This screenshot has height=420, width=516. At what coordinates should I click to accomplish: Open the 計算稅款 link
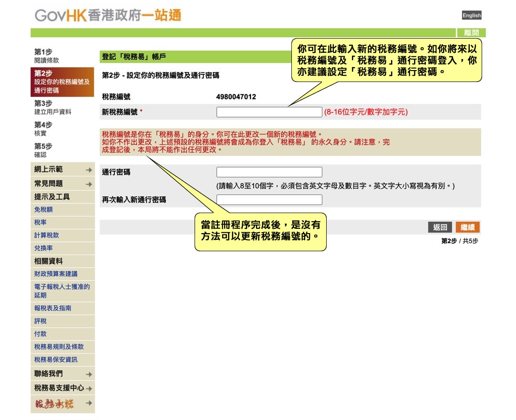[47, 235]
